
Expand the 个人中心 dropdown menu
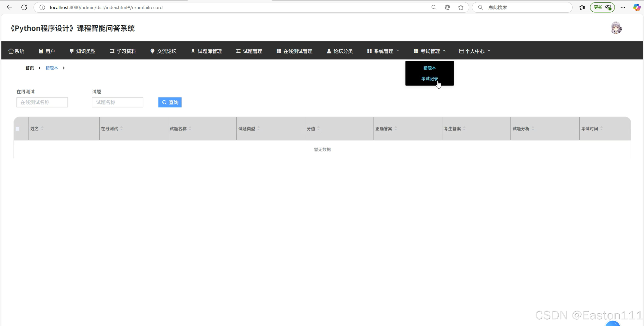(x=474, y=51)
